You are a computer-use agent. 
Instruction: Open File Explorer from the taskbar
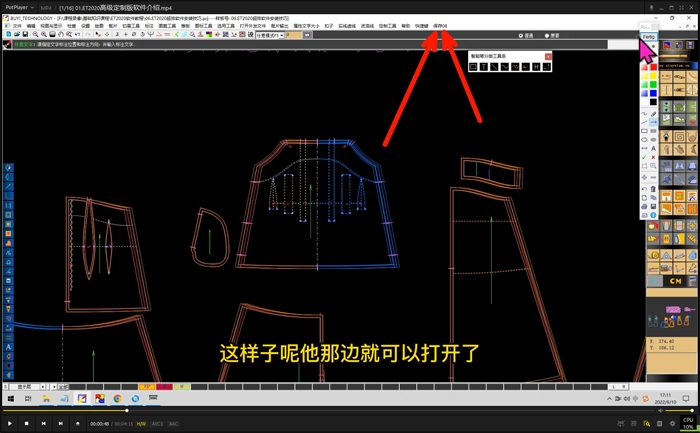[46, 398]
